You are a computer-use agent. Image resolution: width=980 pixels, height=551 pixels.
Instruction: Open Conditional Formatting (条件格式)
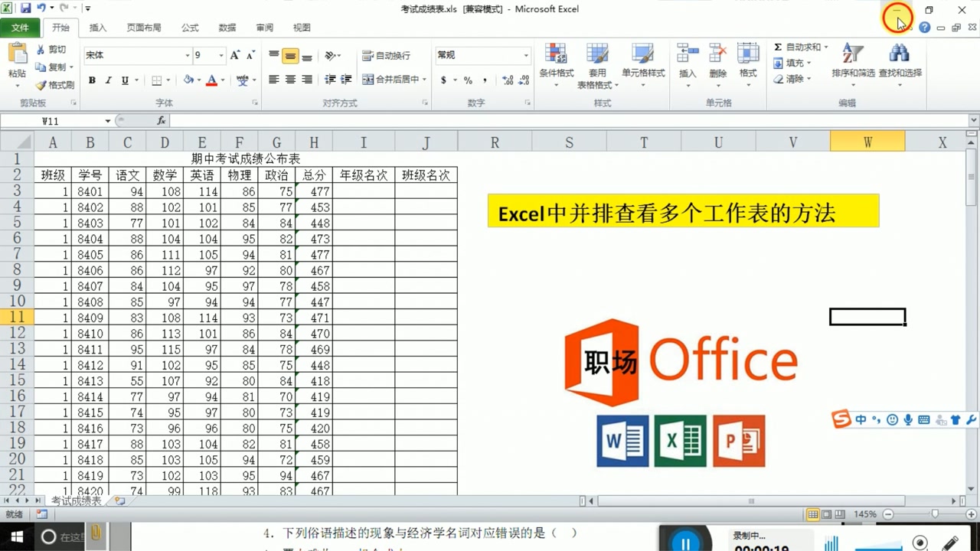(x=557, y=65)
